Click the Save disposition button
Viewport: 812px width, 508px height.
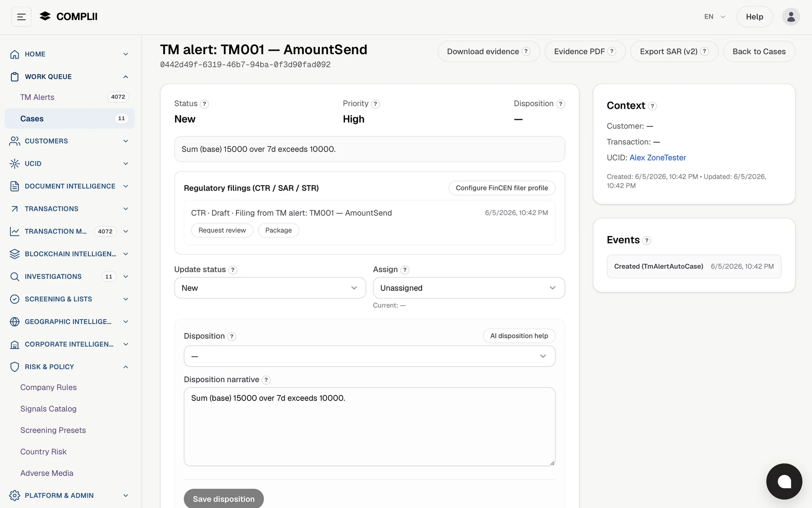click(224, 499)
